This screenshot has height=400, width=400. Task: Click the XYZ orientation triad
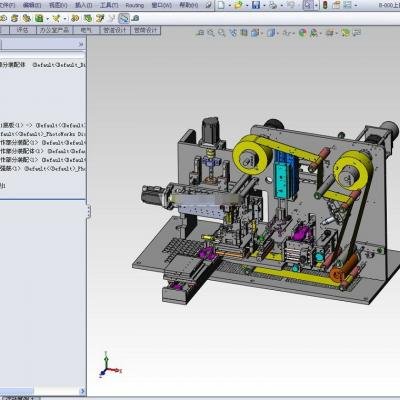pos(110,364)
